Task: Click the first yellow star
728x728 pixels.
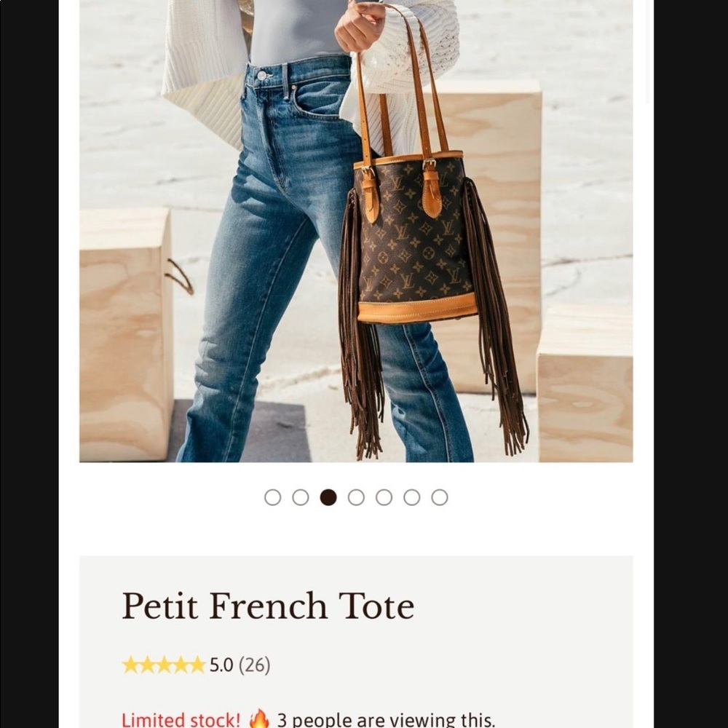Action: (x=130, y=665)
